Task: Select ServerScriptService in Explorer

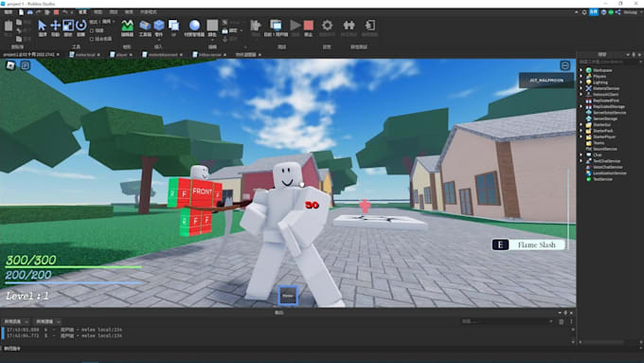Action: pyautogui.click(x=609, y=113)
